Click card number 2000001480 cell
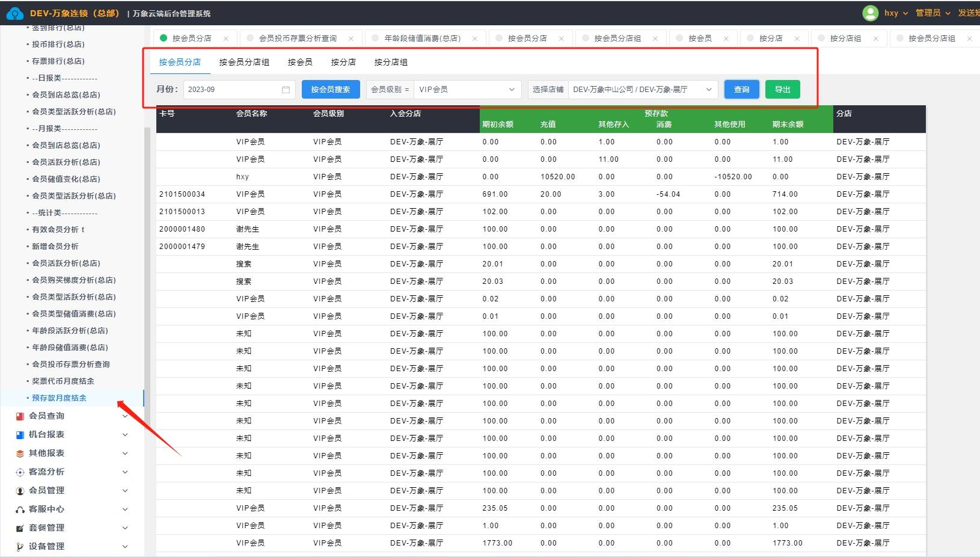 click(182, 229)
